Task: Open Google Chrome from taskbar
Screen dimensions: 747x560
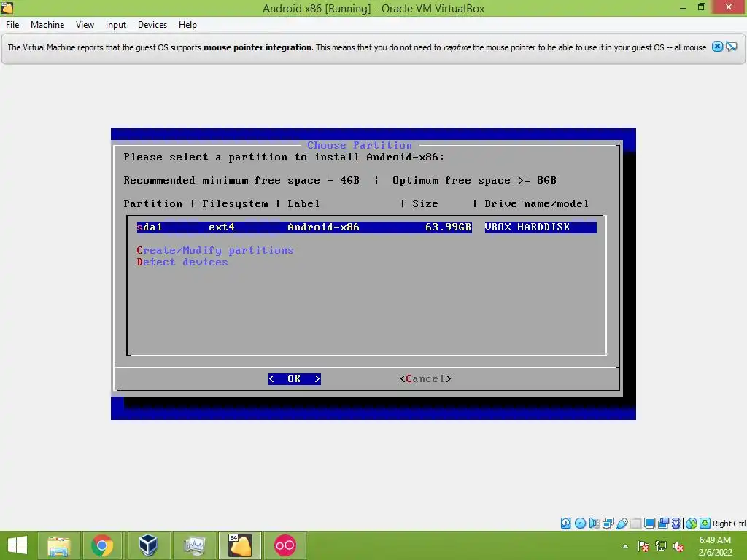Action: [x=102, y=545]
